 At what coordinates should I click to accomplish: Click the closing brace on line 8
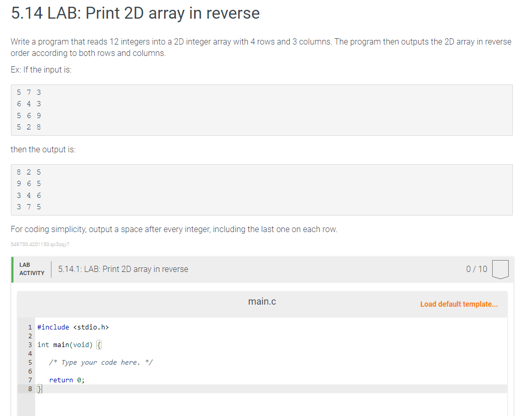pyautogui.click(x=40, y=389)
